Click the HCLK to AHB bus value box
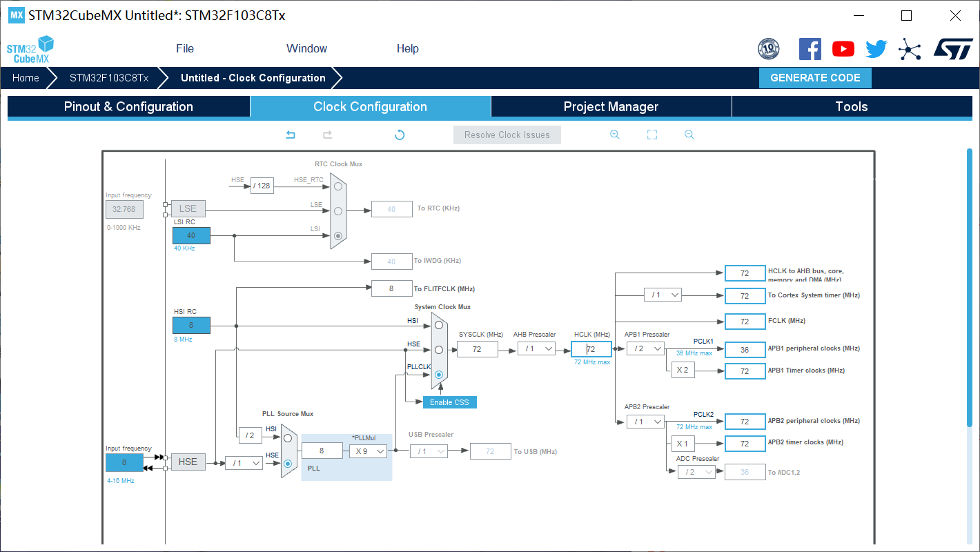Image resolution: width=980 pixels, height=552 pixels. (x=745, y=273)
